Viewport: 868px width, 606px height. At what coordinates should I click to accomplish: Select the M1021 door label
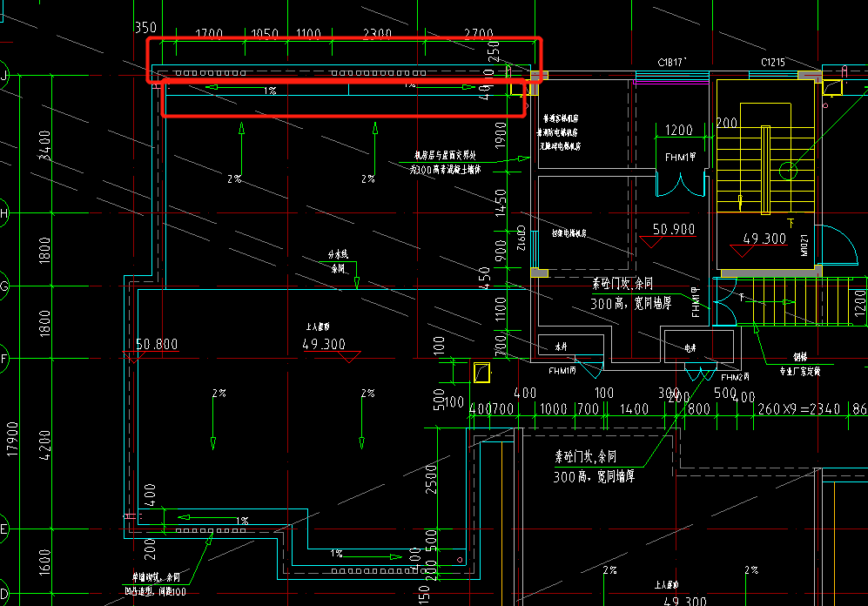(x=804, y=246)
